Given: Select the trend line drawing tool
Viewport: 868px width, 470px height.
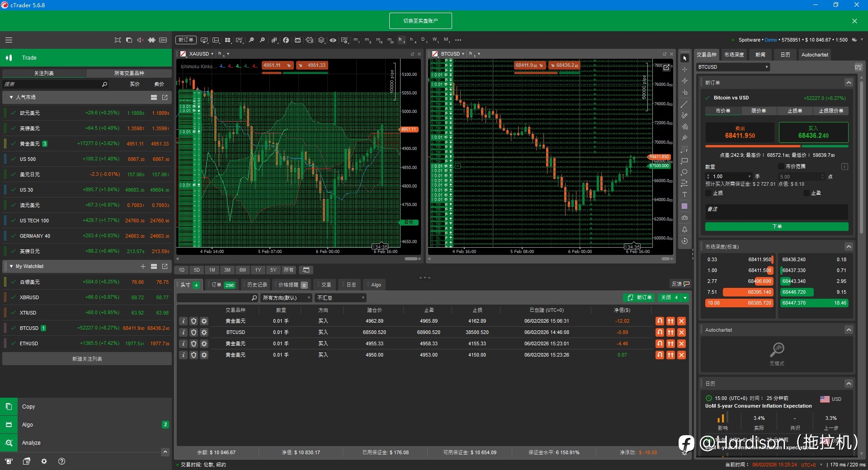Looking at the screenshot, I should tap(684, 104).
